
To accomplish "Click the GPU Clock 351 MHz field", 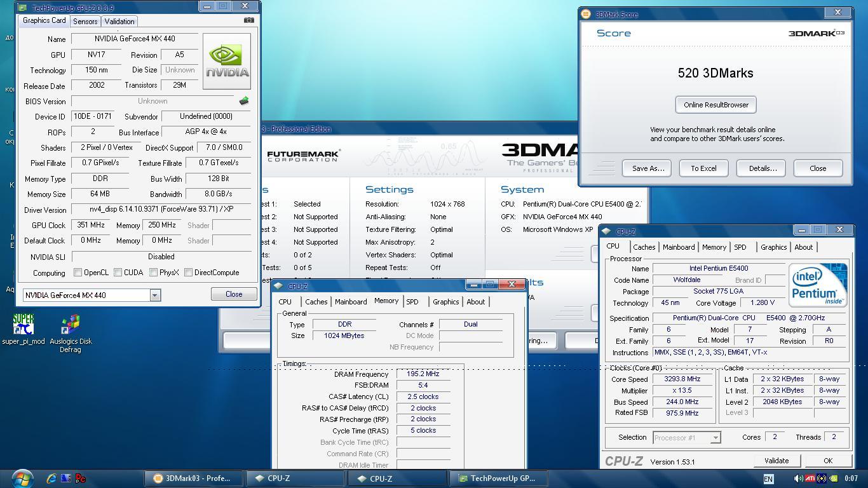I will tap(90, 225).
